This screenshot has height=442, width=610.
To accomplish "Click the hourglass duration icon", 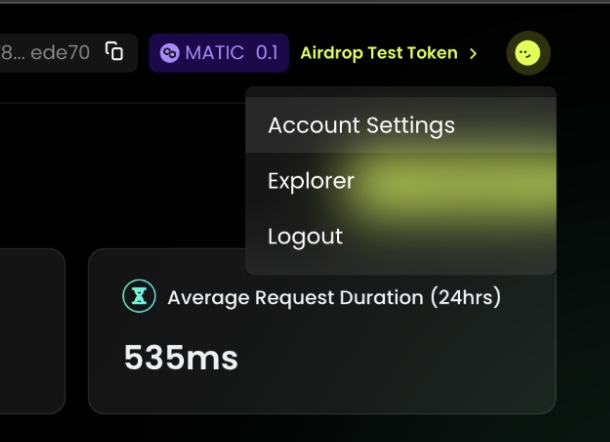I will (139, 296).
